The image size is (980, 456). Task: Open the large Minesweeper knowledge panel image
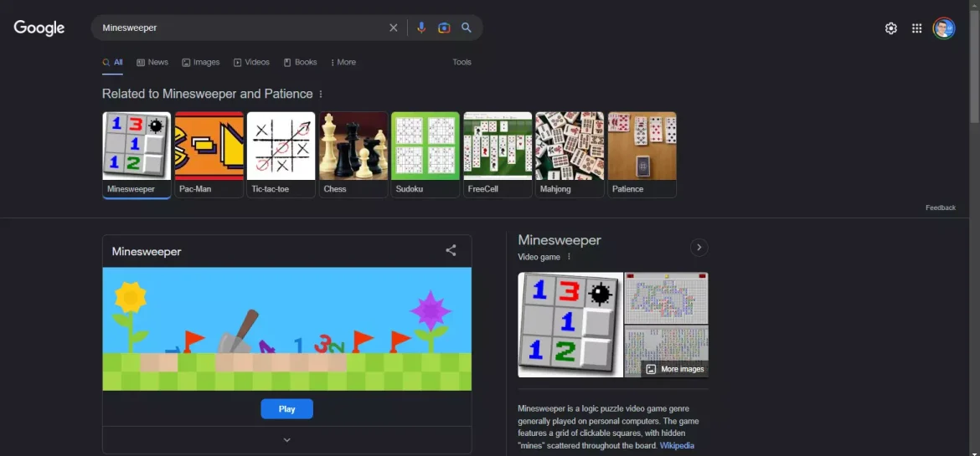(x=570, y=325)
